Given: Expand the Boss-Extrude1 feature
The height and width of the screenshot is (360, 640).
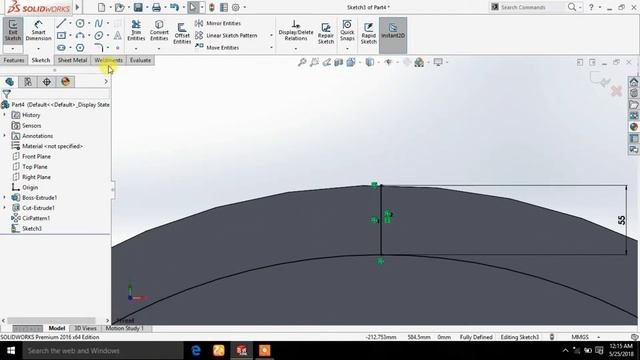Looking at the screenshot, I should click(4, 198).
